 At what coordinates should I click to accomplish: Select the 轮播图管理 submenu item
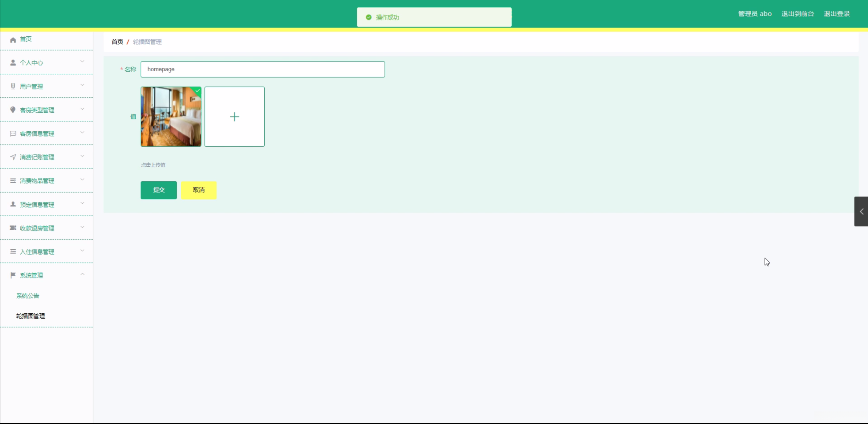(x=31, y=316)
